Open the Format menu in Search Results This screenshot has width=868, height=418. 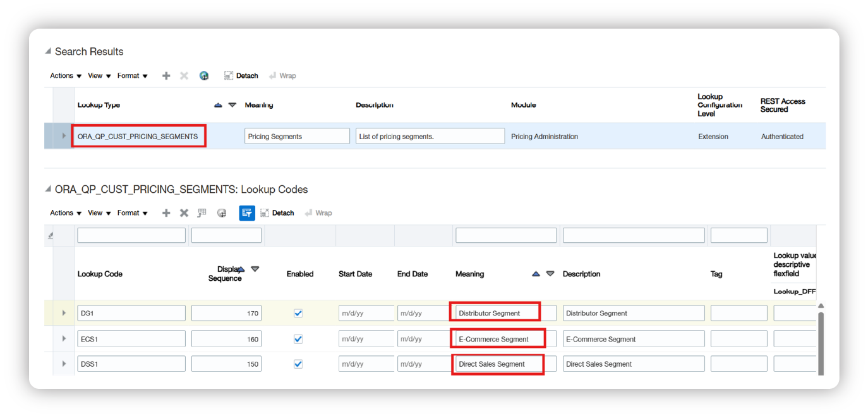tap(129, 75)
